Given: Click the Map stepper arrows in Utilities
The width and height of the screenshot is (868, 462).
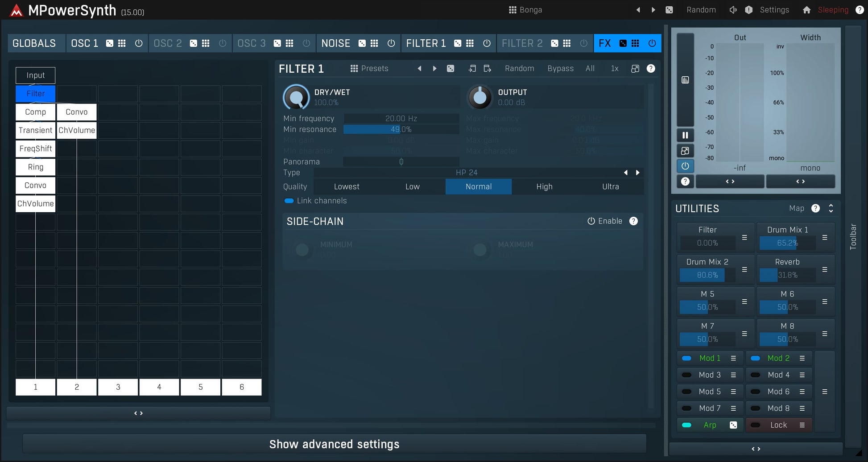Looking at the screenshot, I should [831, 208].
